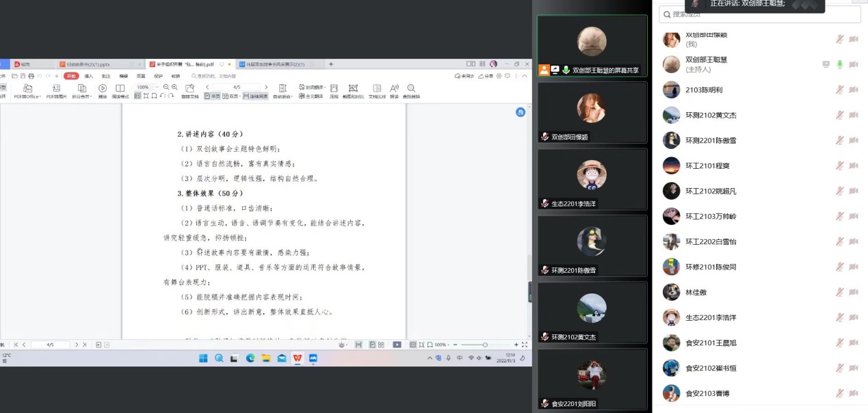This screenshot has width=868, height=413.
Task: Mute the microphone of 环工2101程爽
Action: click(839, 165)
